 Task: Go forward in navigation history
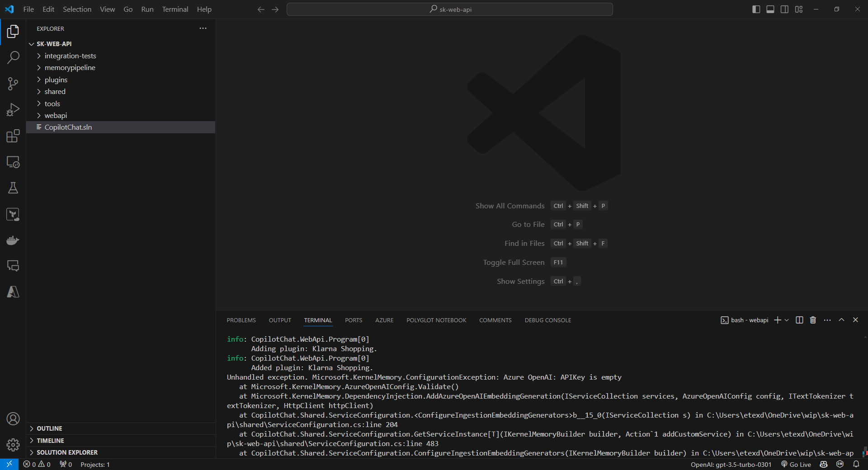(x=275, y=9)
